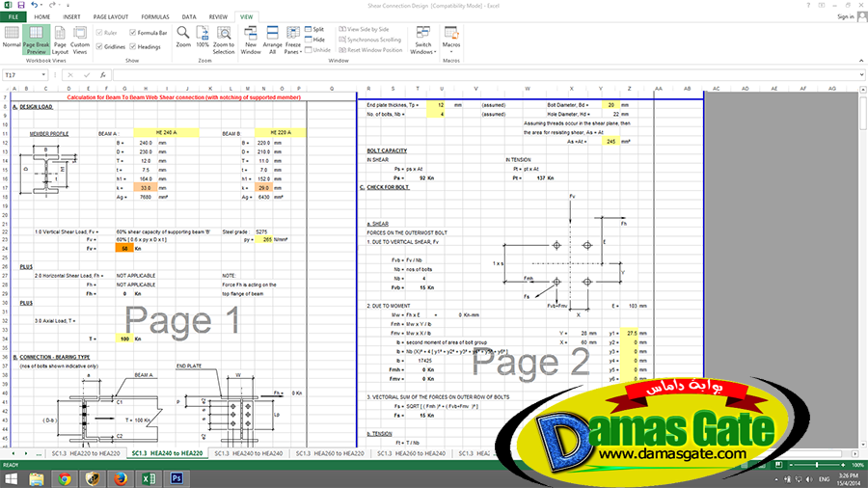Click the Excel taskbar icon
This screenshot has height=488, width=868.
pyautogui.click(x=149, y=478)
